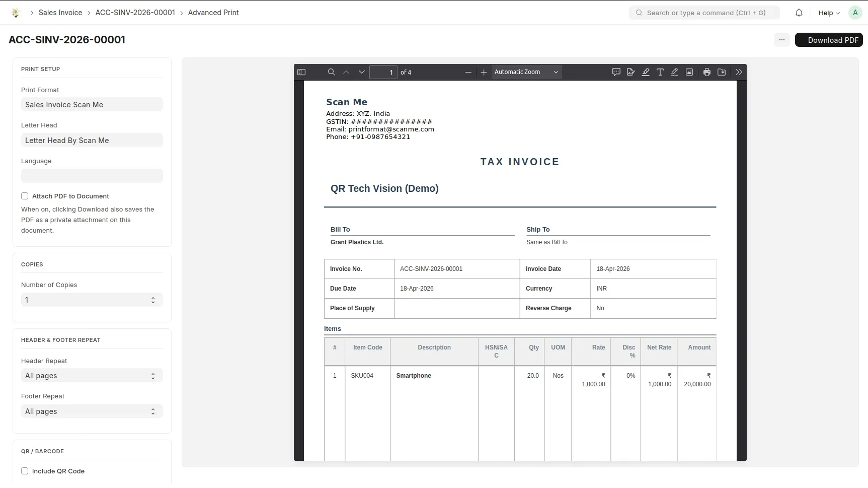Toggle the PDF viewer sidebar
The height and width of the screenshot is (488, 868).
point(301,72)
